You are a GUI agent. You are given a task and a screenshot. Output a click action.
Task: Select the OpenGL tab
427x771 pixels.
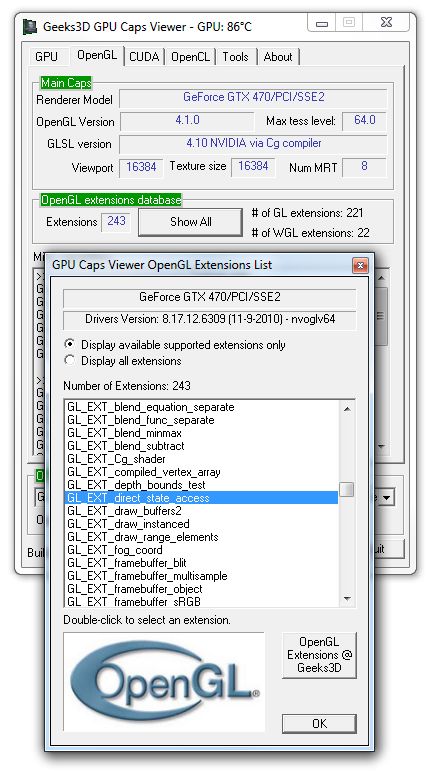(97, 56)
